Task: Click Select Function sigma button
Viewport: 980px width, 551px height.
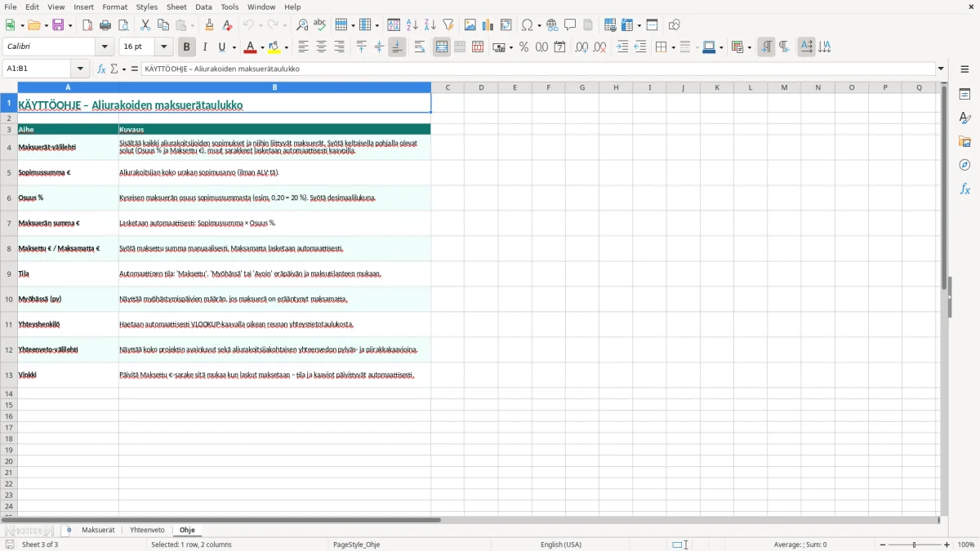Action: (x=114, y=69)
